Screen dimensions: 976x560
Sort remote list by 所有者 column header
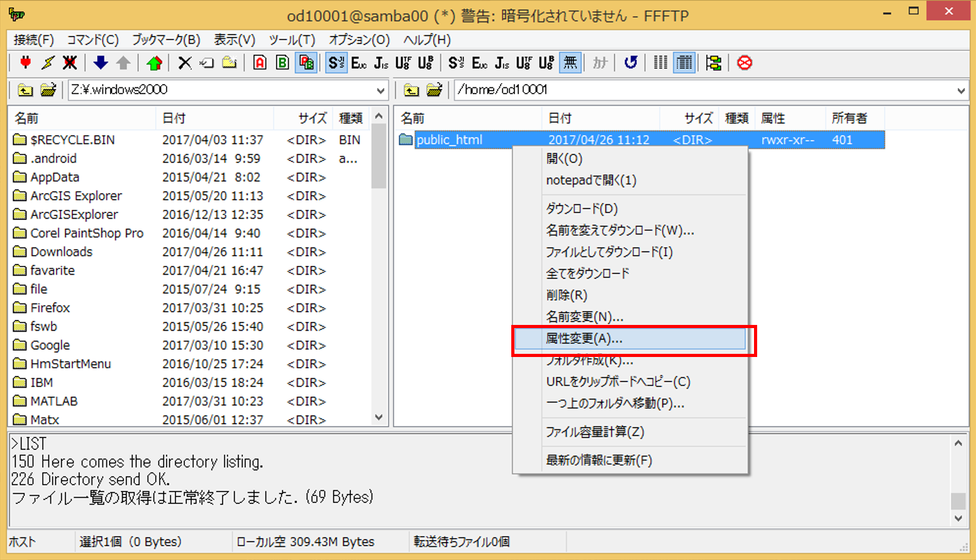pyautogui.click(x=854, y=118)
